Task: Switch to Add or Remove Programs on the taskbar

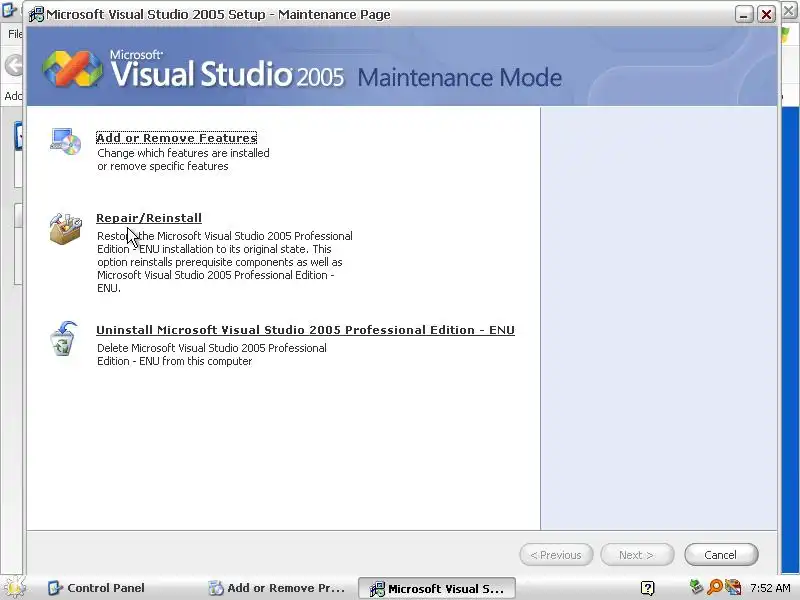Action: (278, 588)
